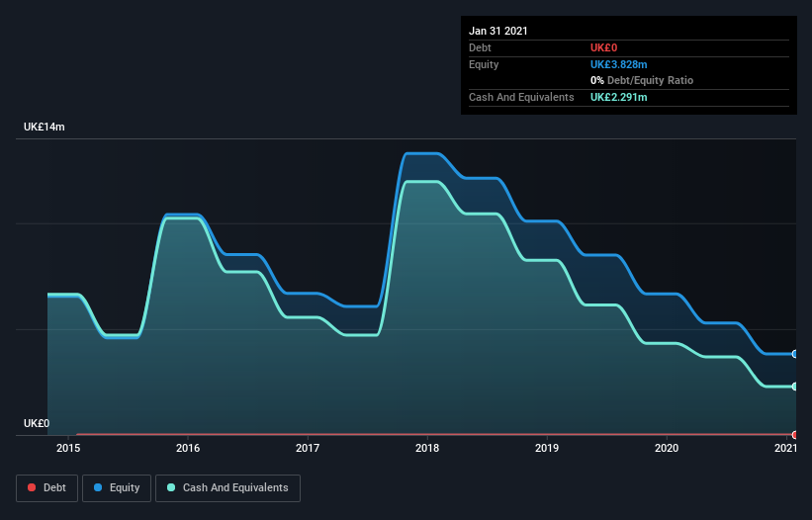Click the UK£14m y-axis label

pyautogui.click(x=45, y=127)
